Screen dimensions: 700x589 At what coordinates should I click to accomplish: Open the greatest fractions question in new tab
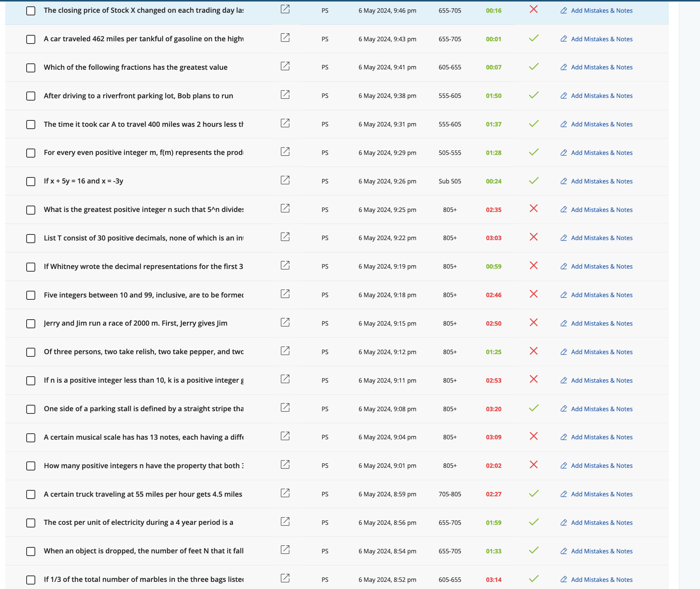(x=285, y=66)
